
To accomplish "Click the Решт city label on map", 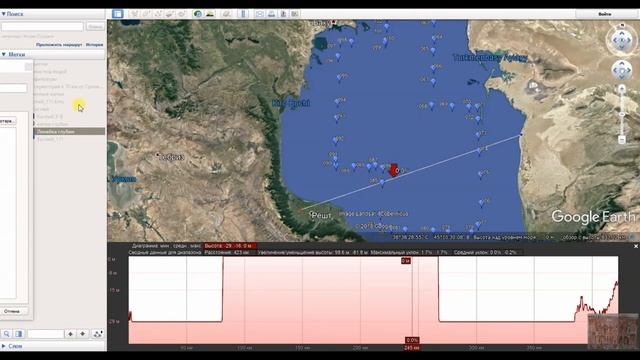I will 321,216.
